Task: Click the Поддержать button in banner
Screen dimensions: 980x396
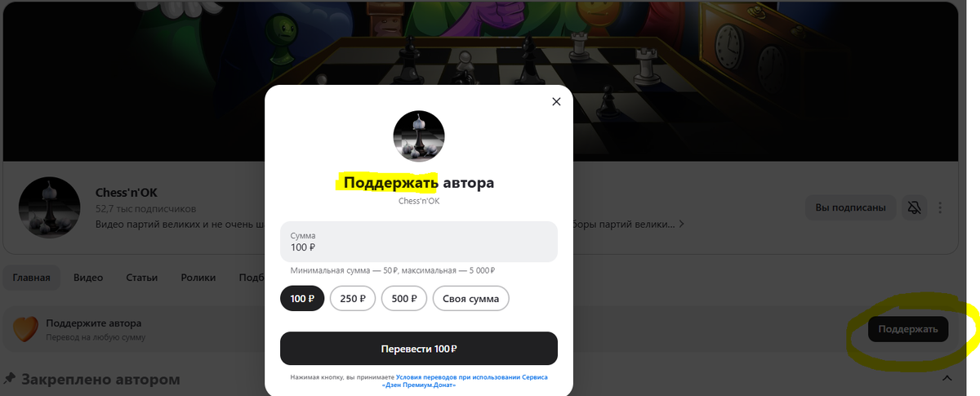Action: tap(908, 329)
